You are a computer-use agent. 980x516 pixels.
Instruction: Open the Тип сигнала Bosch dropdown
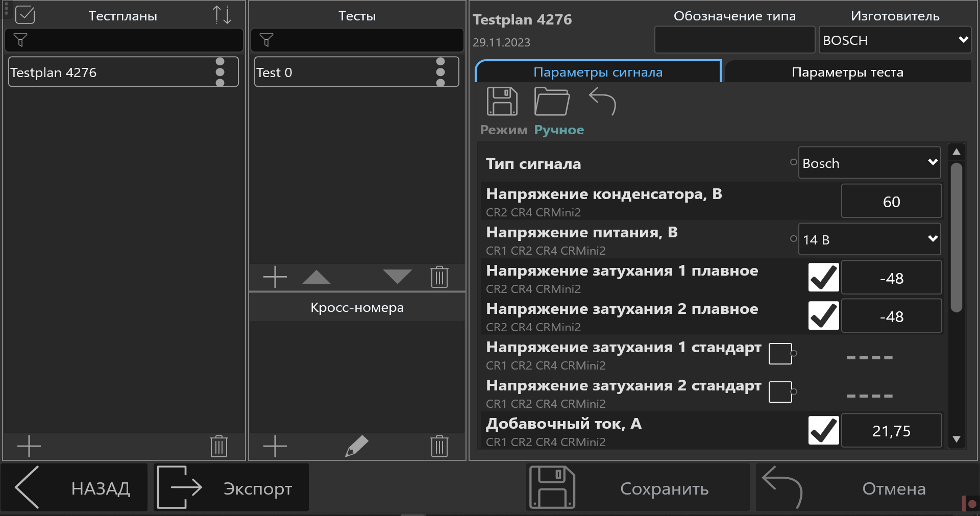coord(870,163)
